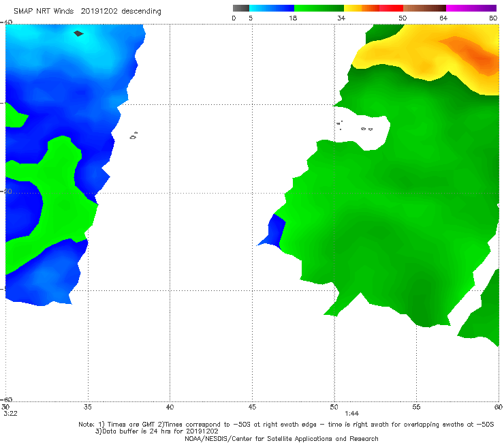Click the NOAA/NESDIS Center for Satellite Applications credit
The height and width of the screenshot is (443, 504).
click(x=281, y=438)
